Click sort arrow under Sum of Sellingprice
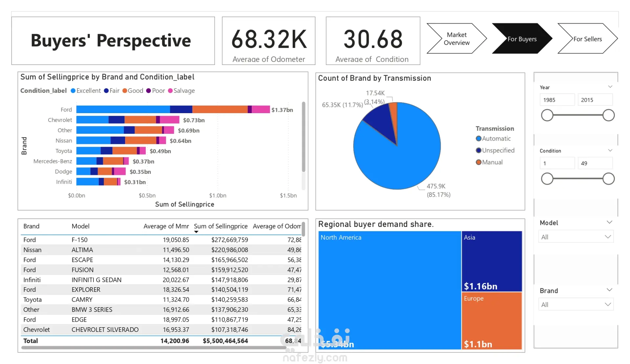 196,232
